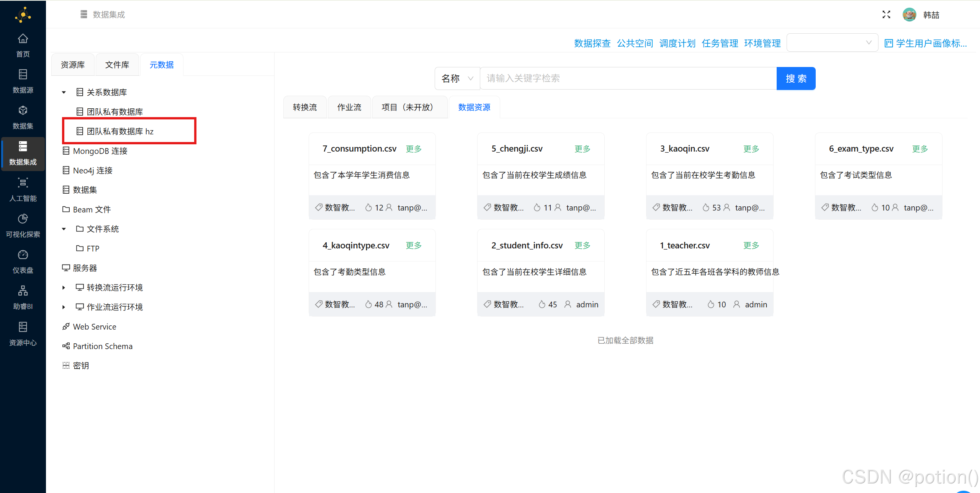Click the user avatar next to 韩喆
The image size is (980, 493).
click(910, 15)
